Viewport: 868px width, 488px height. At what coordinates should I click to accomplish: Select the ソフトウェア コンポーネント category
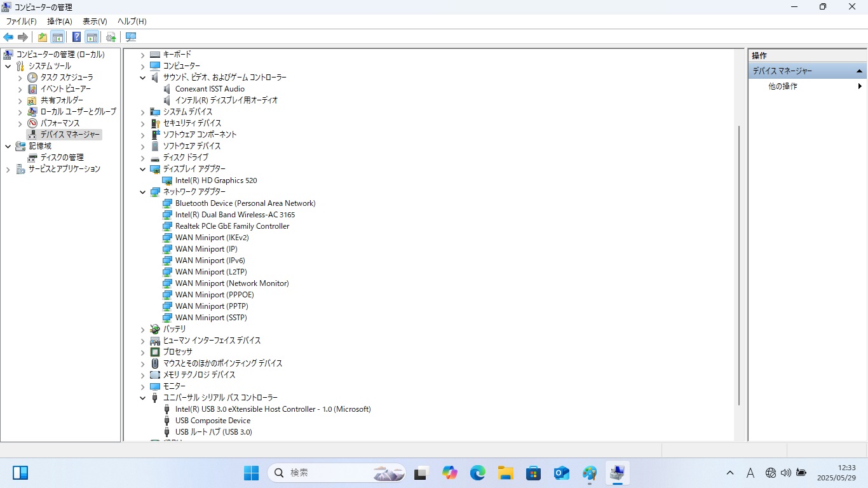click(x=200, y=135)
